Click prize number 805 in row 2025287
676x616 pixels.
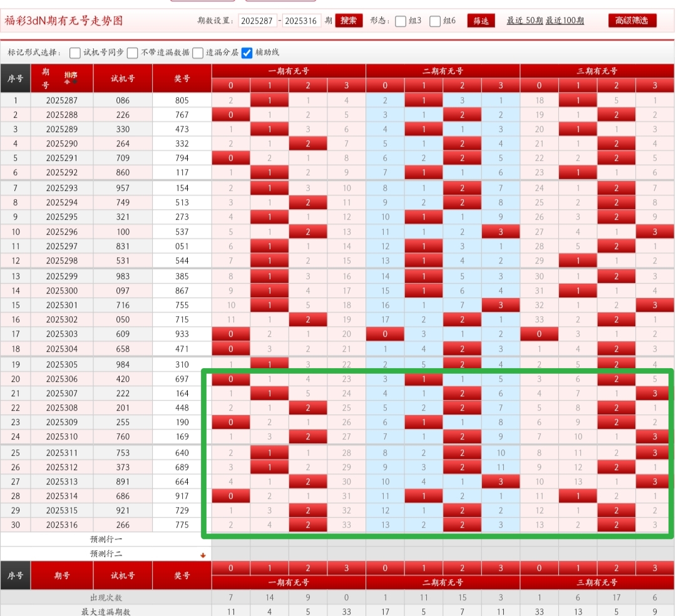[182, 100]
